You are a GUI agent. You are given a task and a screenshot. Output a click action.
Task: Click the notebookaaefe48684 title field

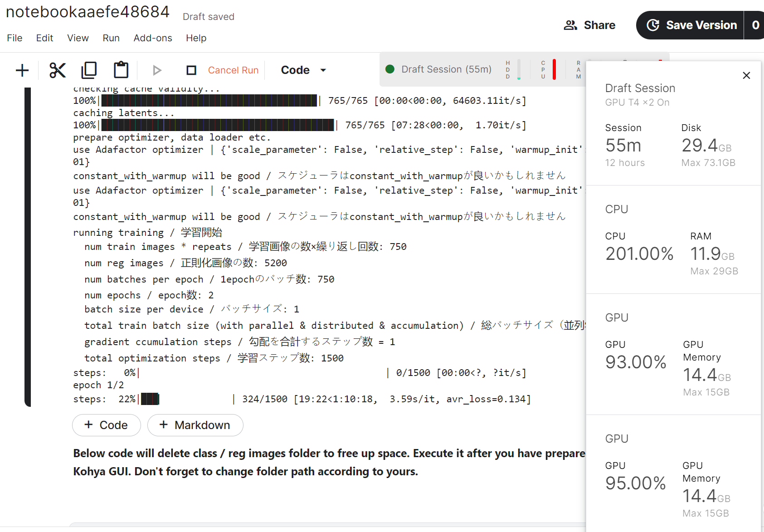pos(88,11)
